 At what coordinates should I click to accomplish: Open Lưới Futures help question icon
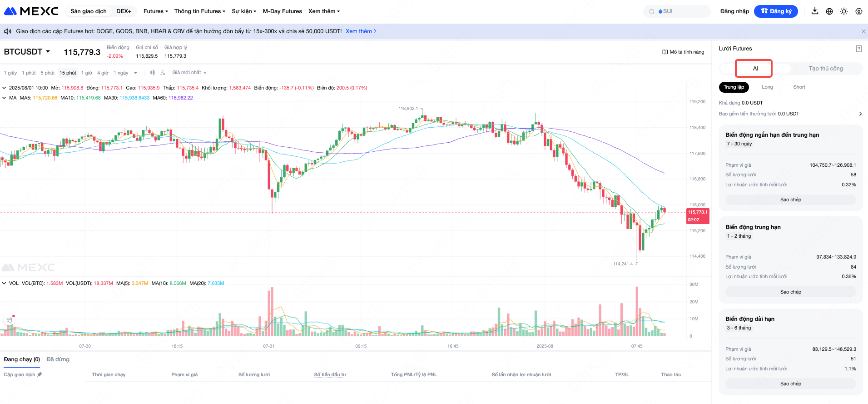[858, 49]
